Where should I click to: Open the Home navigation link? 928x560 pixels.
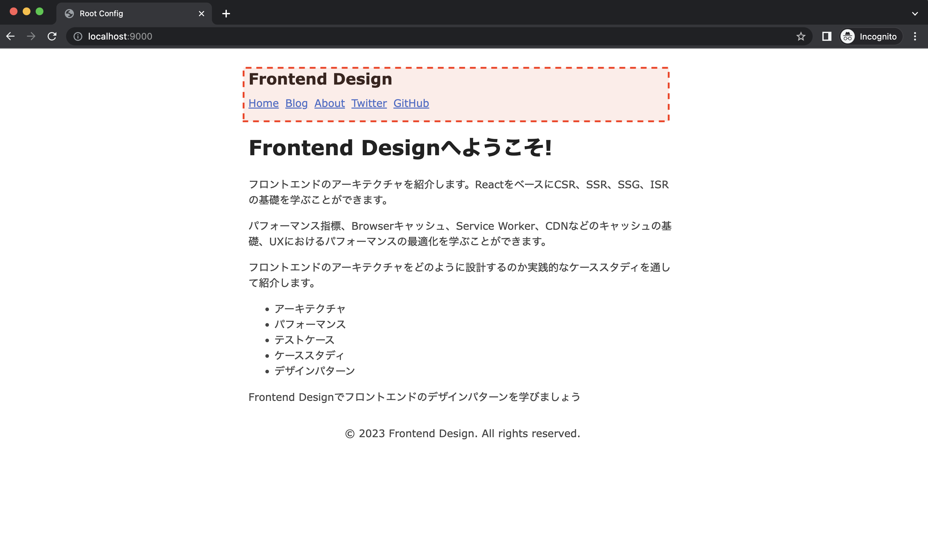coord(264,103)
